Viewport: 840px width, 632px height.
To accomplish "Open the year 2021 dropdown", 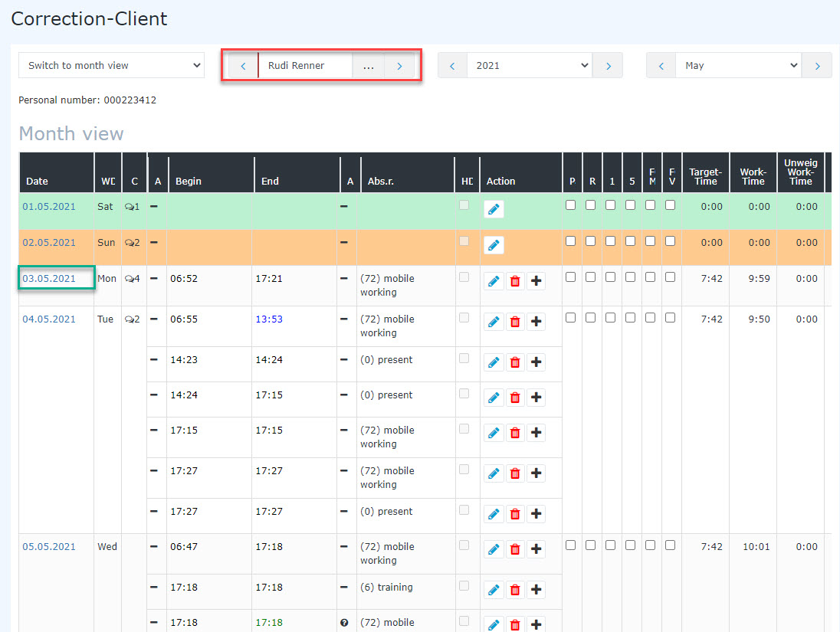I will tap(530, 65).
